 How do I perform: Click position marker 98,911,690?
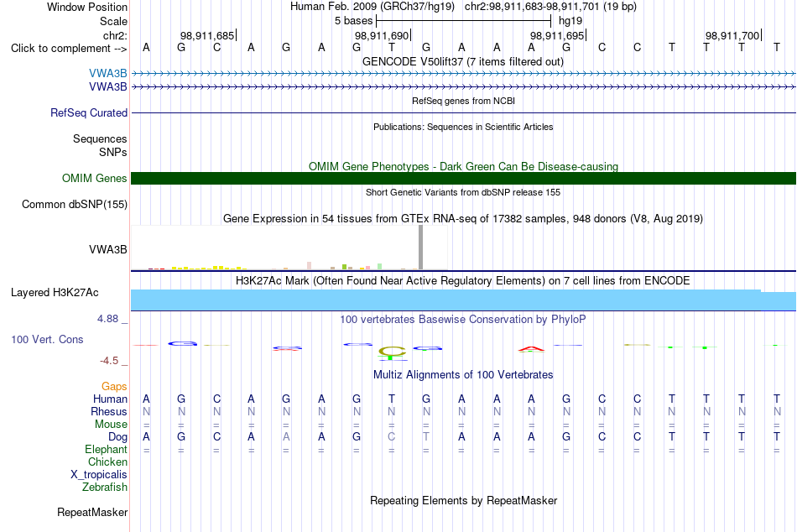pyautogui.click(x=383, y=35)
